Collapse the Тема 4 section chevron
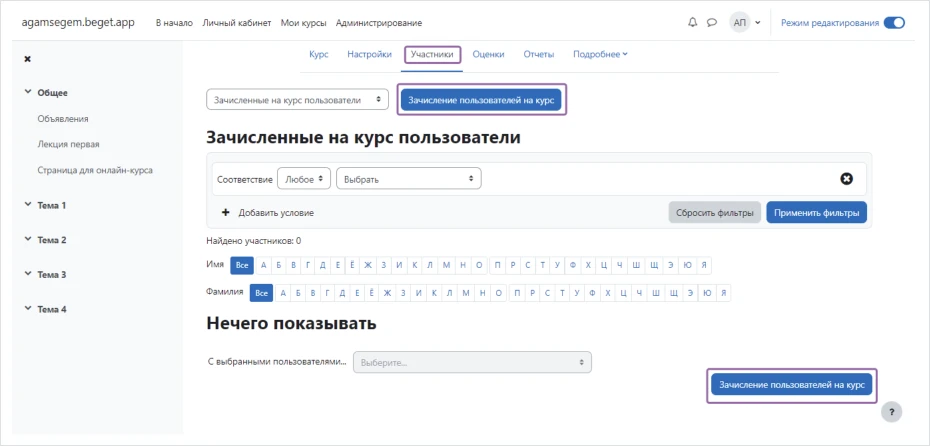The image size is (930, 446). (x=27, y=308)
